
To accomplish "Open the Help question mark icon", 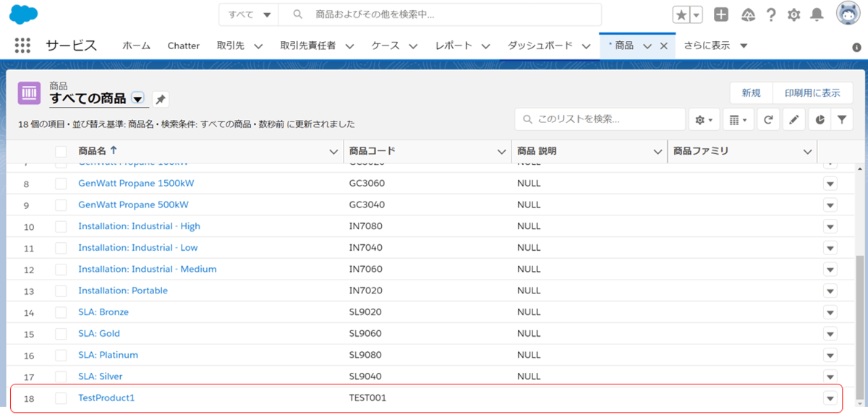I will click(x=771, y=14).
